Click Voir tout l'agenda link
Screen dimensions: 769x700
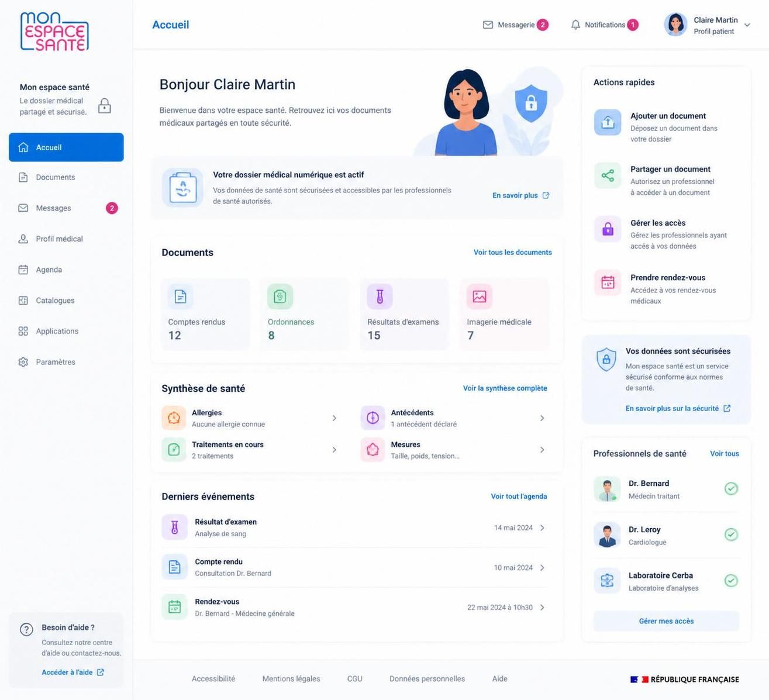(519, 496)
